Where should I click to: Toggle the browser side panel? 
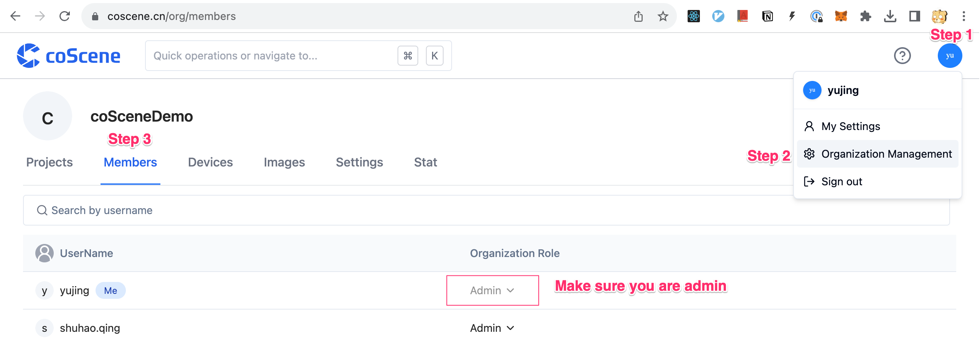click(x=915, y=16)
